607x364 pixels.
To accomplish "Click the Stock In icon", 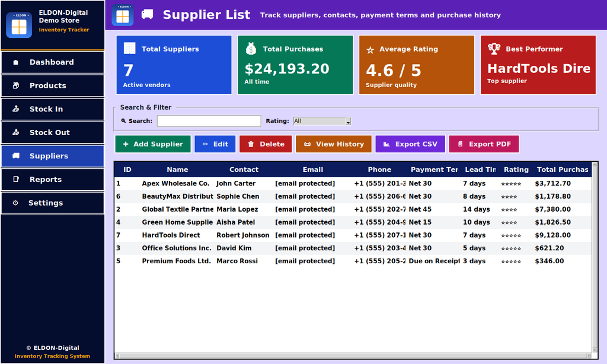I will click(x=16, y=109).
